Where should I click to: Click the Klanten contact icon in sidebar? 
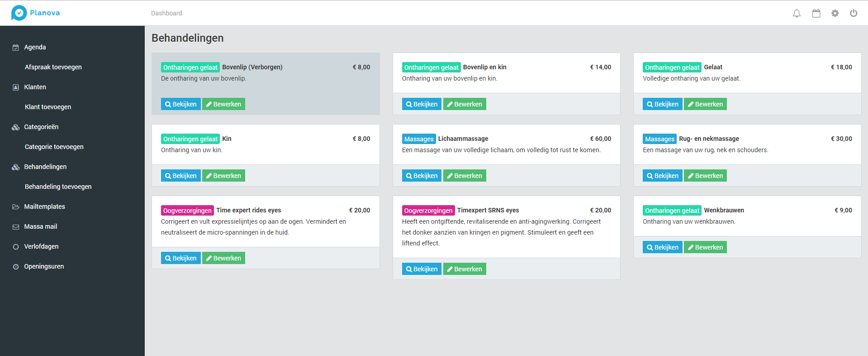point(16,87)
